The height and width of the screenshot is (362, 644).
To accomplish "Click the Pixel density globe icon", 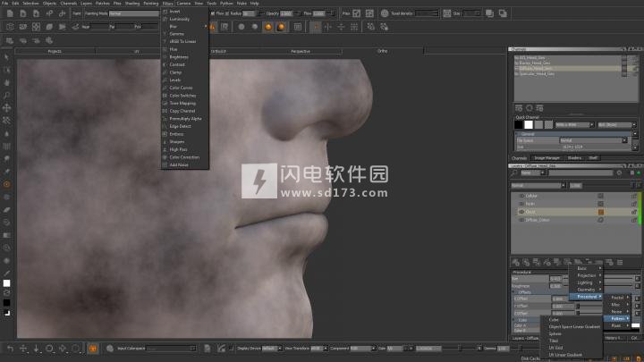I will (x=385, y=13).
